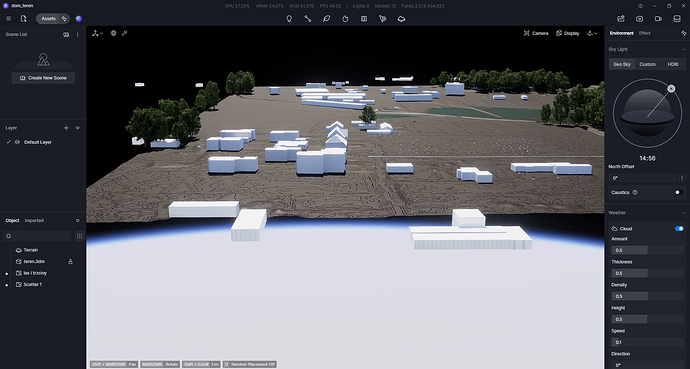Click Create New Scene button
This screenshot has width=690, height=369.
pyautogui.click(x=43, y=78)
